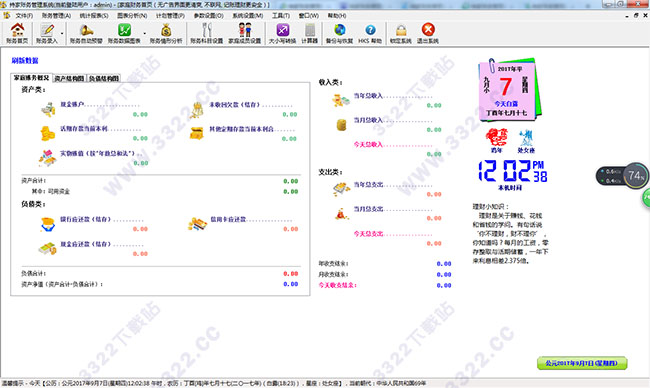
Task: Click the pink 今天总支出 label
Action: (x=368, y=234)
